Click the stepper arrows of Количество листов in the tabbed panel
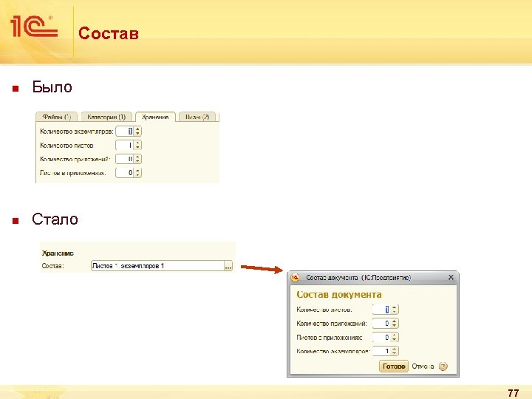Image resolution: width=532 pixels, height=399 pixels. [x=137, y=146]
